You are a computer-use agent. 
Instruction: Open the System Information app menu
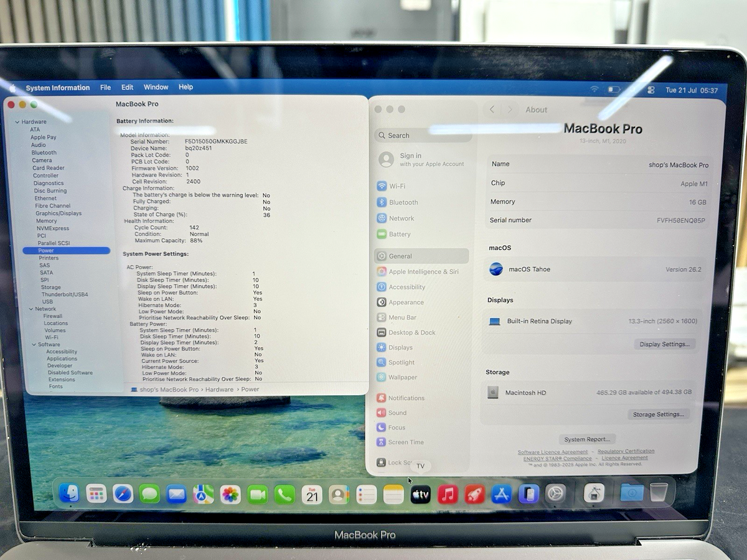click(x=58, y=88)
